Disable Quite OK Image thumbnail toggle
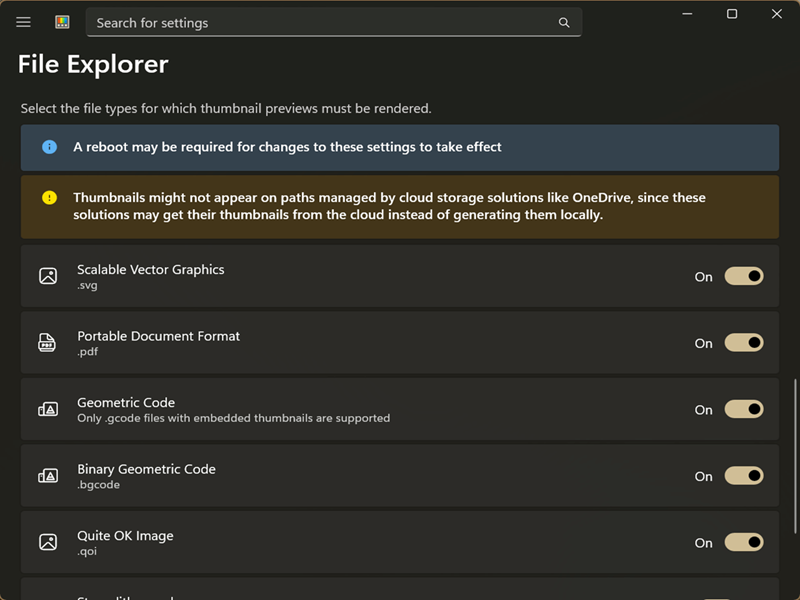This screenshot has height=600, width=800. [x=744, y=542]
